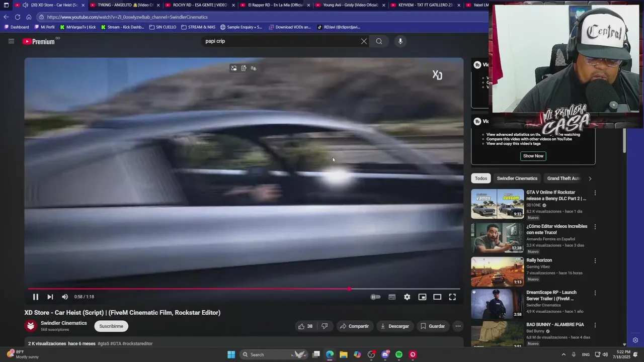Click the #rockstareditor hashtag

(x=137, y=344)
